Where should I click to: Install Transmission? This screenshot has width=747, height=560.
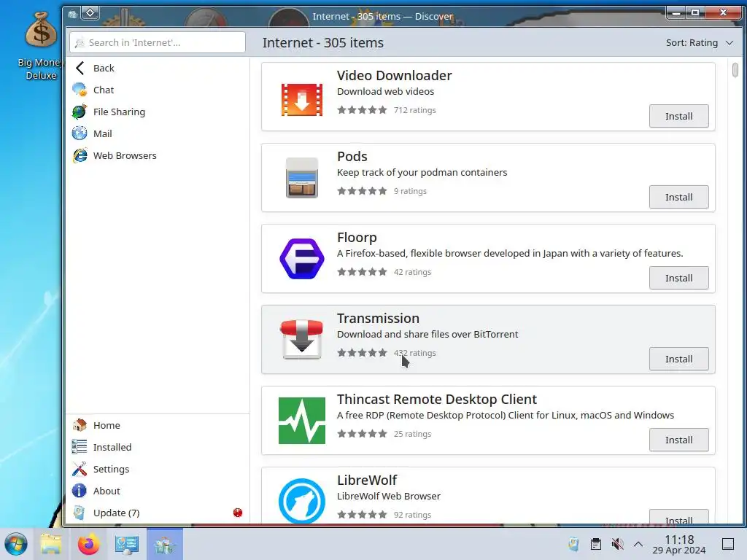[x=678, y=359]
